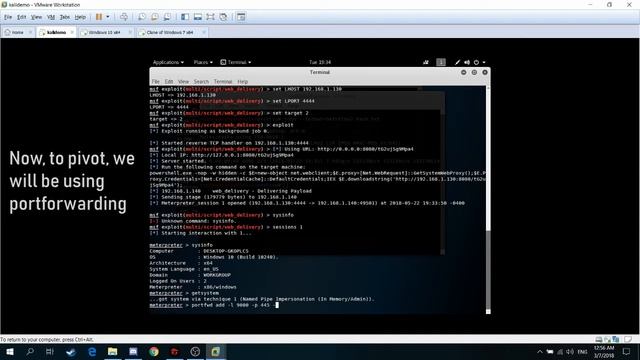Show hidden system tray icons

click(x=540, y=351)
